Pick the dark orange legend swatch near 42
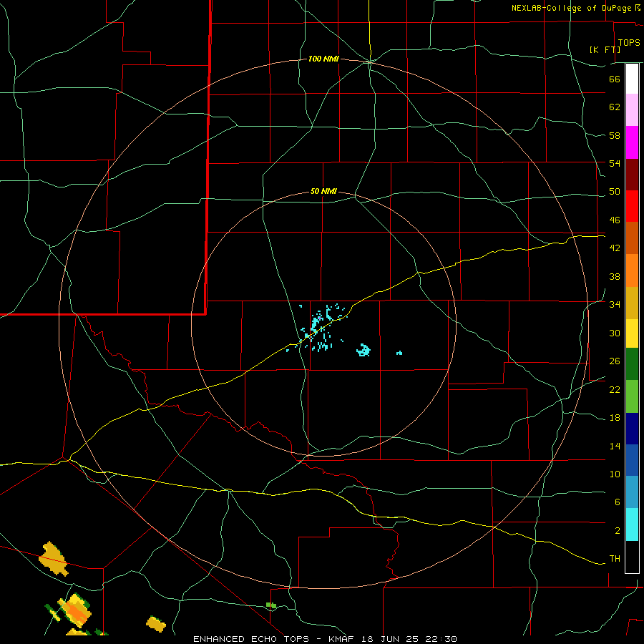The width and height of the screenshot is (644, 644). (x=632, y=238)
